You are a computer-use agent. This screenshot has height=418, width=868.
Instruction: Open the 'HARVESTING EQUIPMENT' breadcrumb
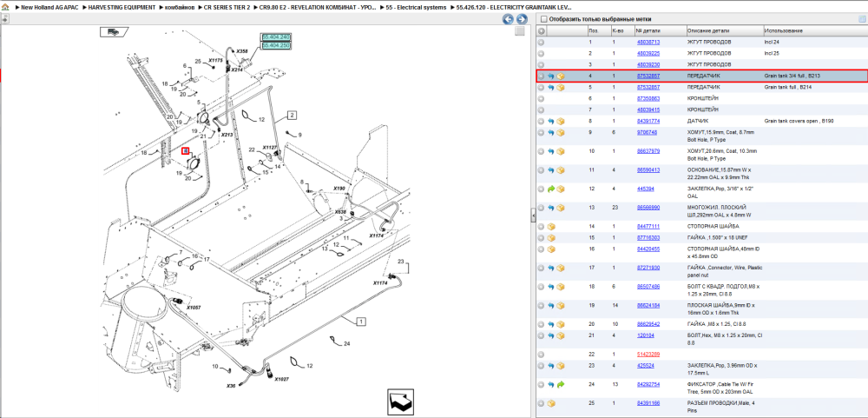click(x=122, y=8)
